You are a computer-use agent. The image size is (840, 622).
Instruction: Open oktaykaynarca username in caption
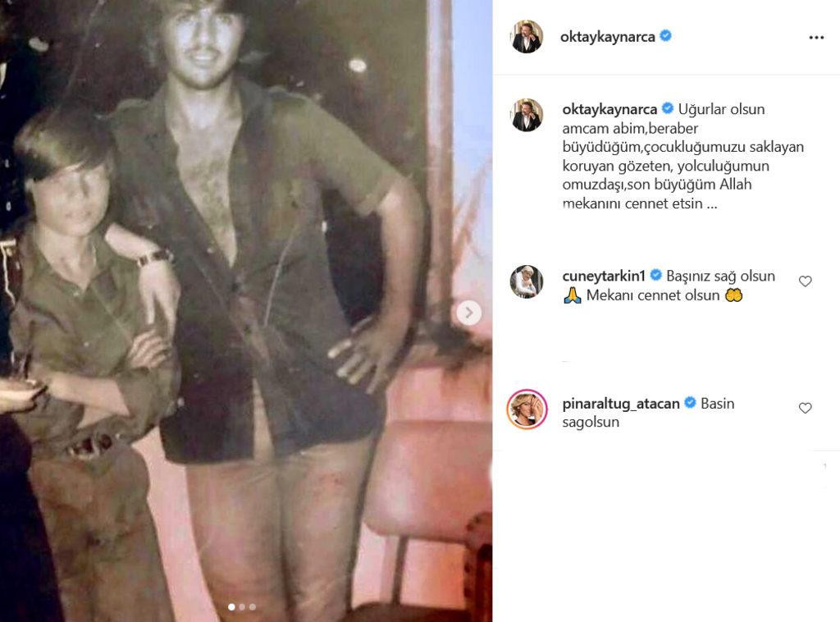point(609,109)
